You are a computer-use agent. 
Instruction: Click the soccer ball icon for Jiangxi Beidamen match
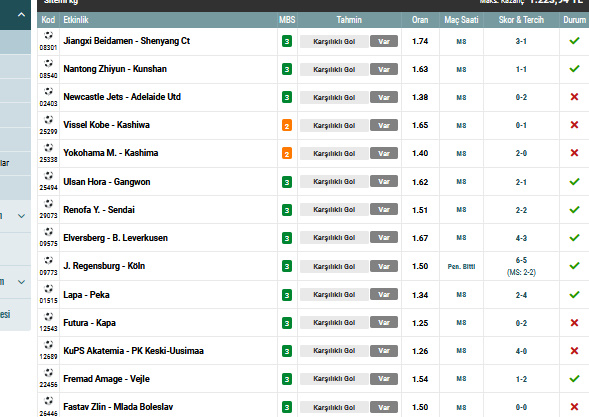click(x=48, y=36)
